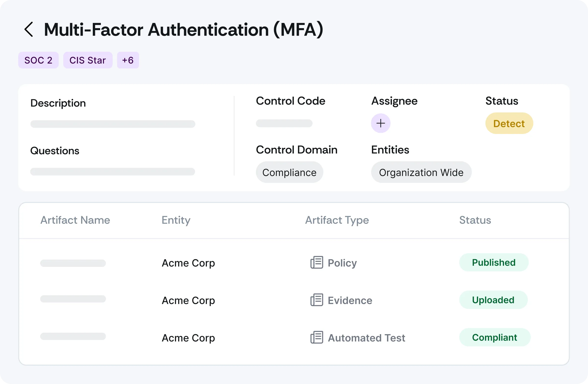Click the Evidence document icon

tap(316, 300)
